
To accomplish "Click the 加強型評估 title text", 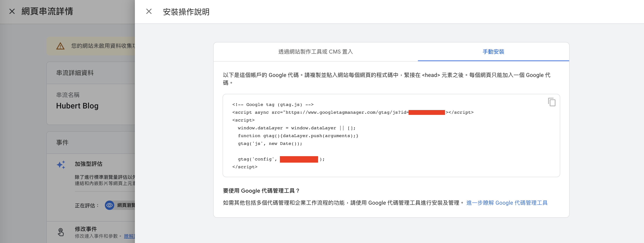I will pyautogui.click(x=88, y=164).
